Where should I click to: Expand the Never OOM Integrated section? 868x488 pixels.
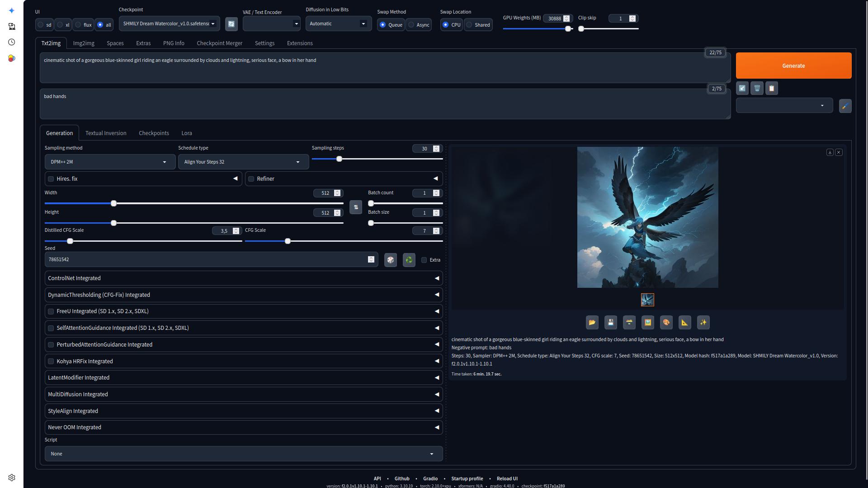244,427
